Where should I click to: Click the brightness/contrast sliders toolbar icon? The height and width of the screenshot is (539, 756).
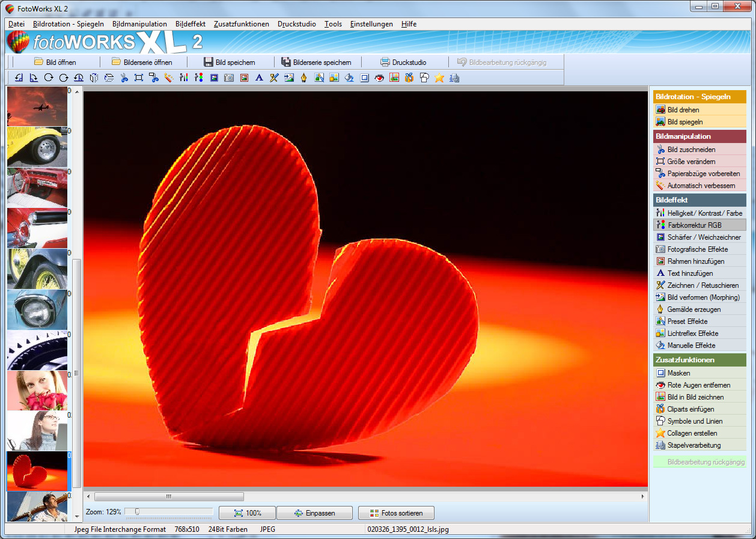(x=184, y=78)
